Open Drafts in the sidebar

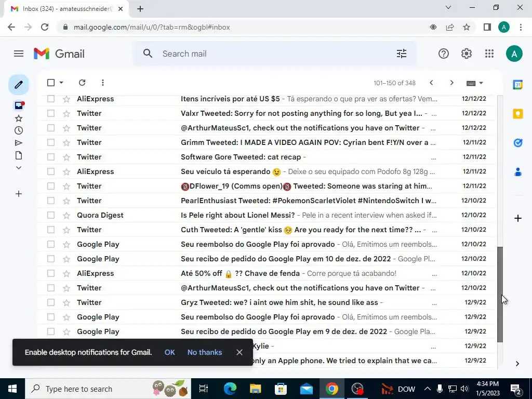pos(19,155)
